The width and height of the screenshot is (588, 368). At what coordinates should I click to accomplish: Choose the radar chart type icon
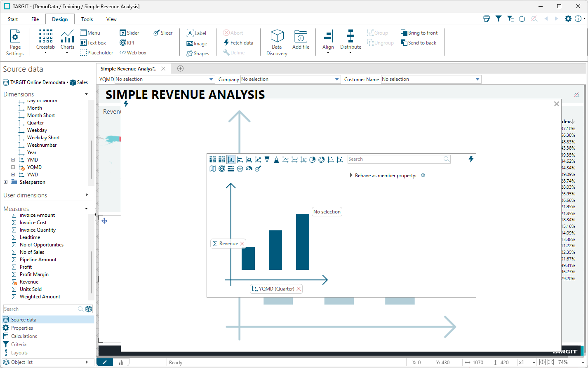pos(240,169)
